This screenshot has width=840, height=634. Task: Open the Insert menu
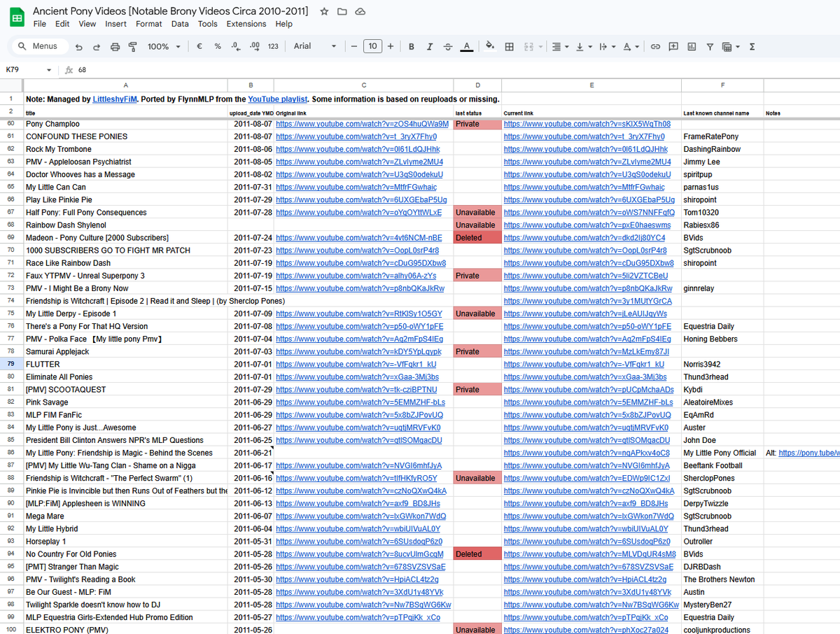[x=115, y=24]
